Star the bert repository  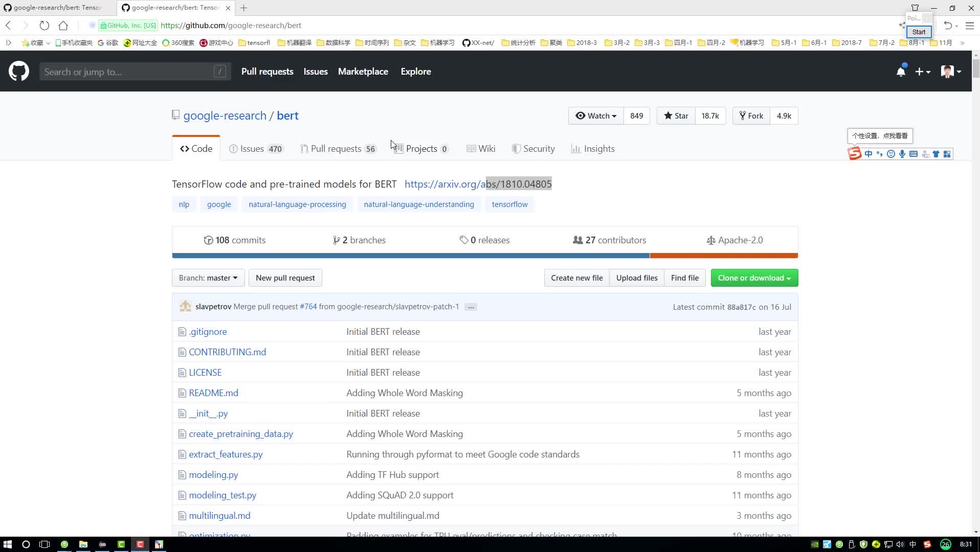tap(676, 116)
